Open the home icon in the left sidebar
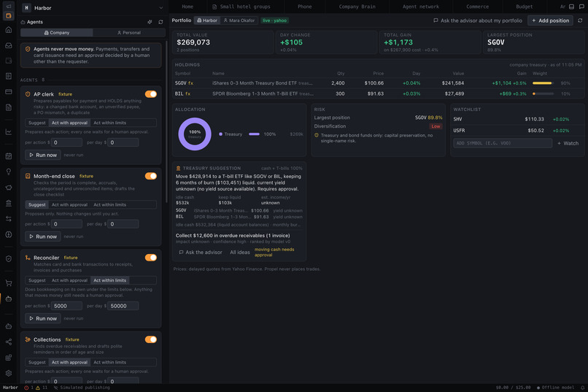Screen dimensions: 588x392 [9, 30]
